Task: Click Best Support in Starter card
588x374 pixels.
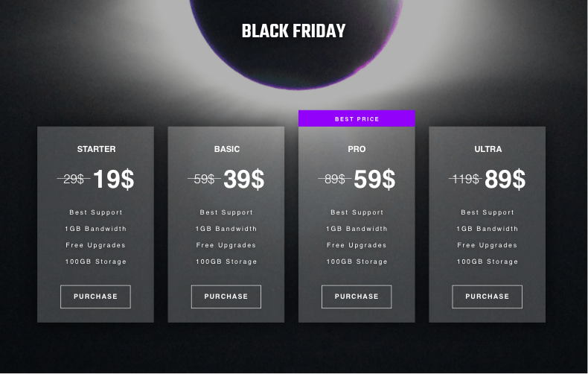Action: (96, 212)
